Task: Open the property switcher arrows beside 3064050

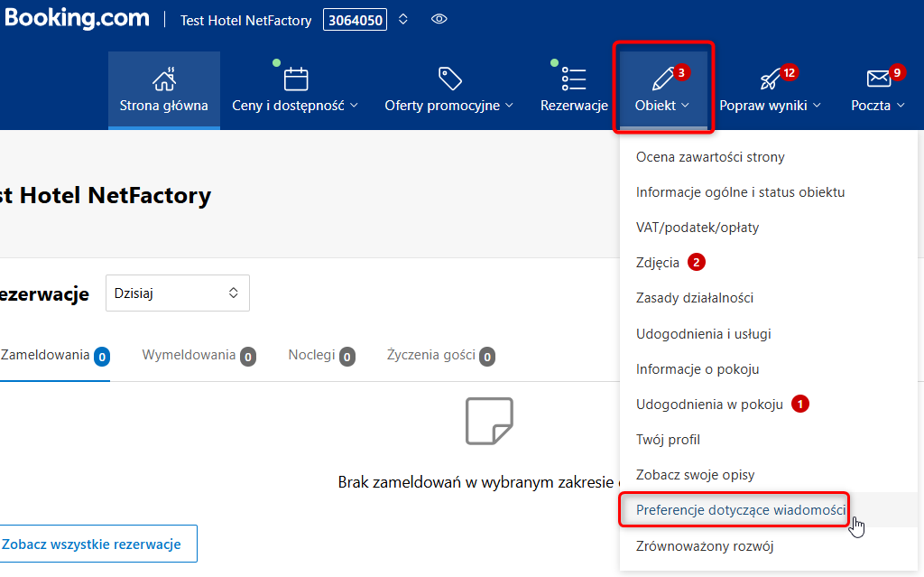Action: [403, 20]
